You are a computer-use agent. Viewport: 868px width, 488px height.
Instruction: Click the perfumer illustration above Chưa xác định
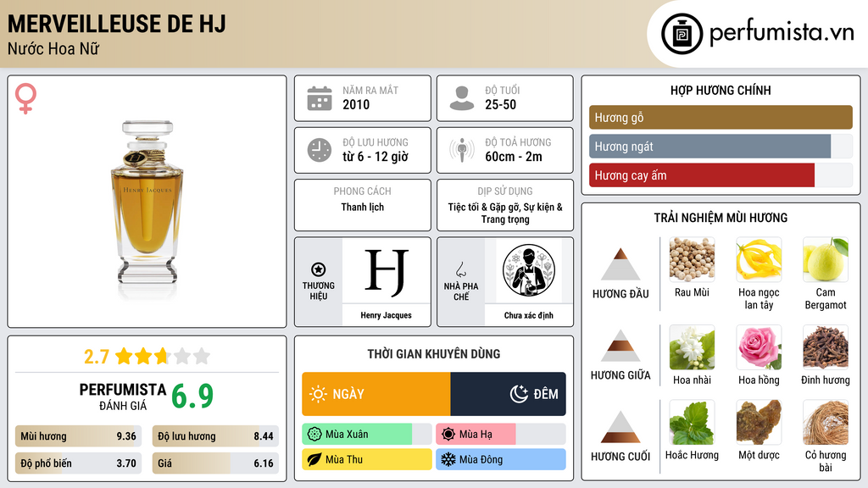pos(529,270)
